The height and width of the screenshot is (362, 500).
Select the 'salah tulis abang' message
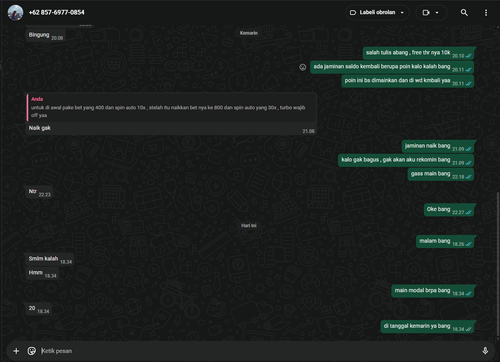[x=418, y=53]
